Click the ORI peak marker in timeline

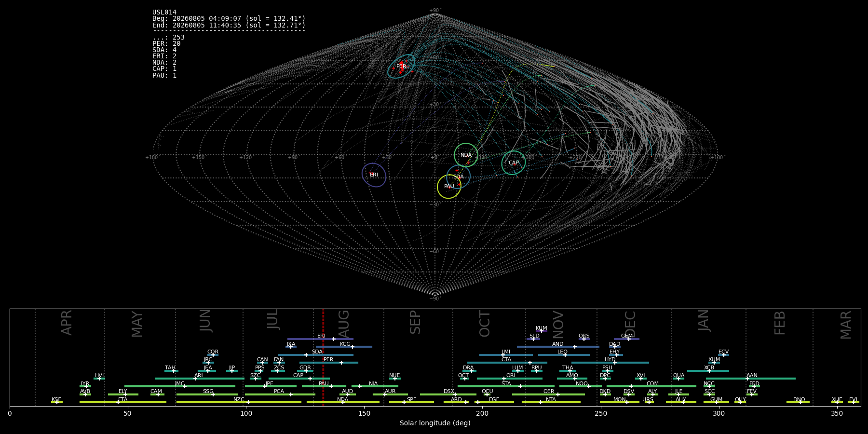coord(504,379)
